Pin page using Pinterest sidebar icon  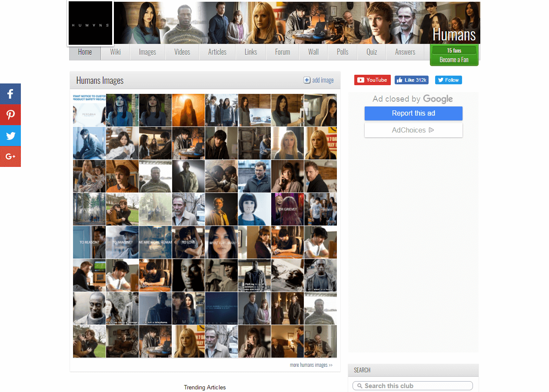[x=10, y=115]
